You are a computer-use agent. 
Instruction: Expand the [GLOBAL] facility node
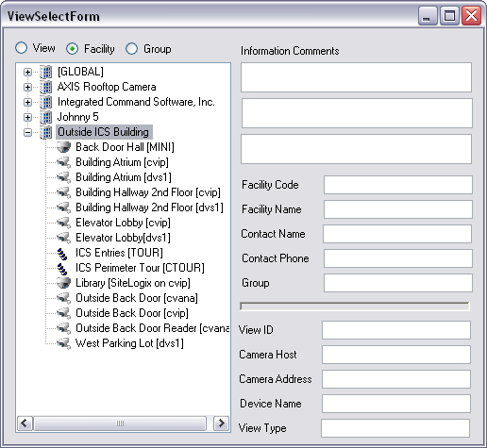[x=27, y=72]
